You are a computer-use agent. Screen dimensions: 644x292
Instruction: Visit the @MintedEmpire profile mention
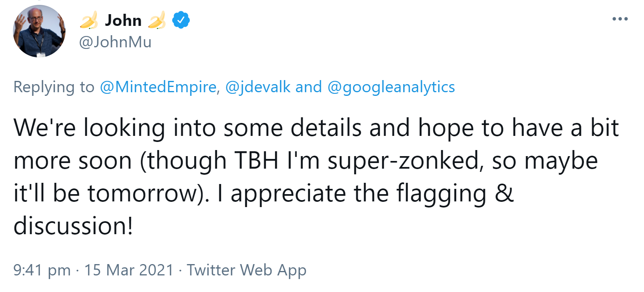point(158,87)
